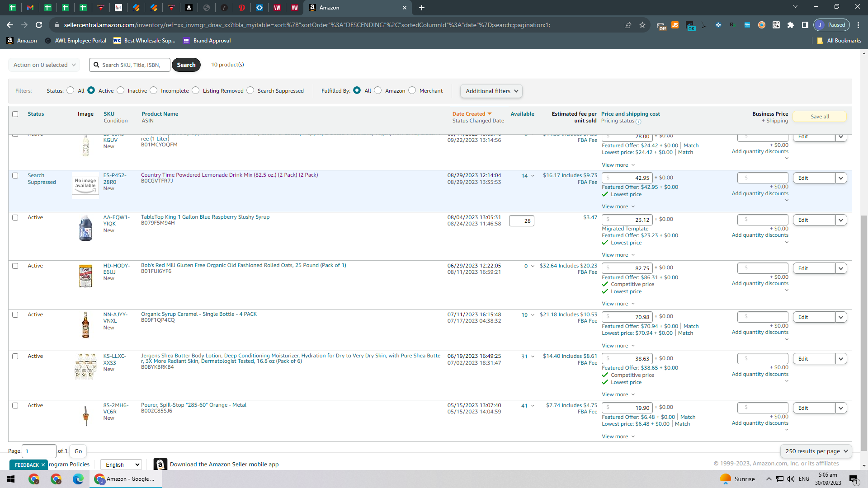Open the Brand Approval bookmark
This screenshot has height=488, width=868.
[x=207, y=41]
